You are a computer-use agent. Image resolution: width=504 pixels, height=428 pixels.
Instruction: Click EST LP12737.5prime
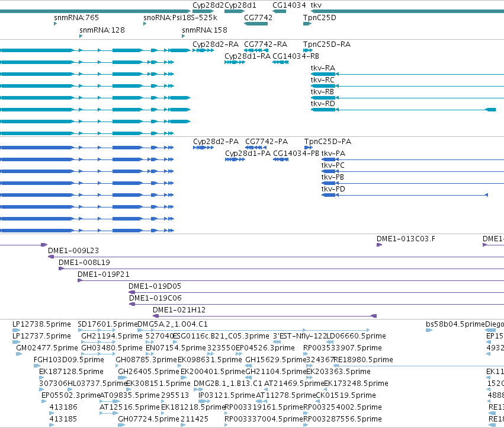(17, 342)
